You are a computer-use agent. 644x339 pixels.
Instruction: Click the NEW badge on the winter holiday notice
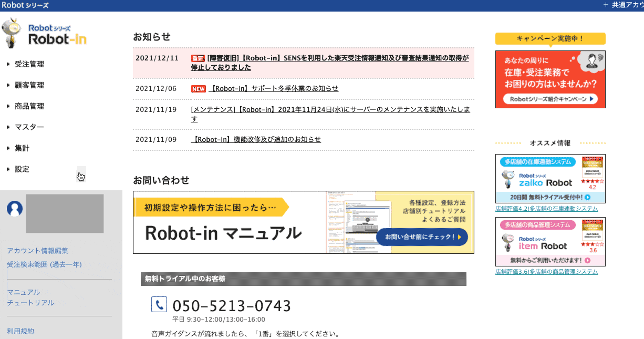198,89
